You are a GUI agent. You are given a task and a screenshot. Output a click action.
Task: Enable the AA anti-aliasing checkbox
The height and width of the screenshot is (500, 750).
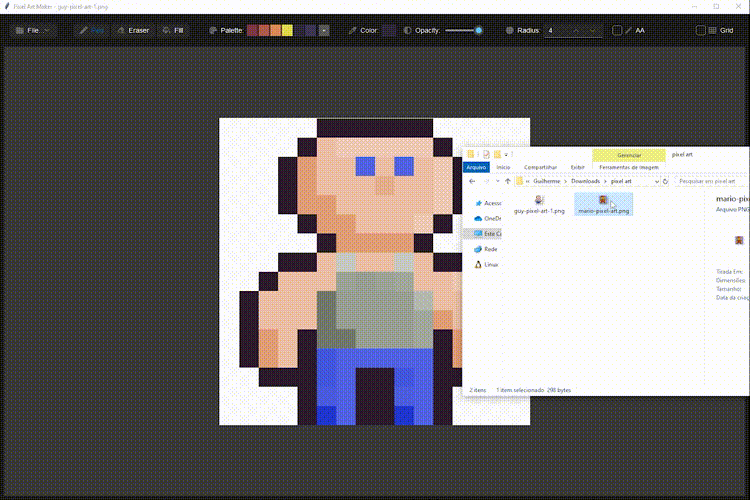pos(617,30)
